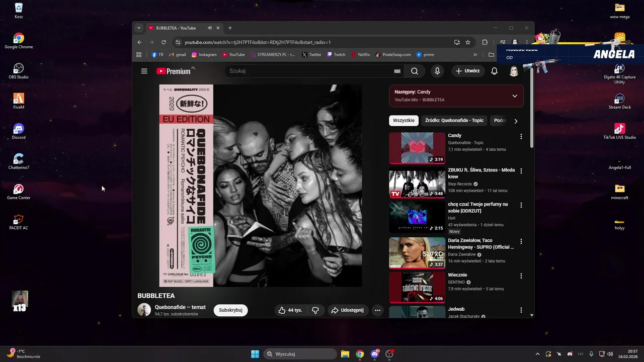This screenshot has height=362, width=644.
Task: Open Game Center desktop icon
Action: 19,192
